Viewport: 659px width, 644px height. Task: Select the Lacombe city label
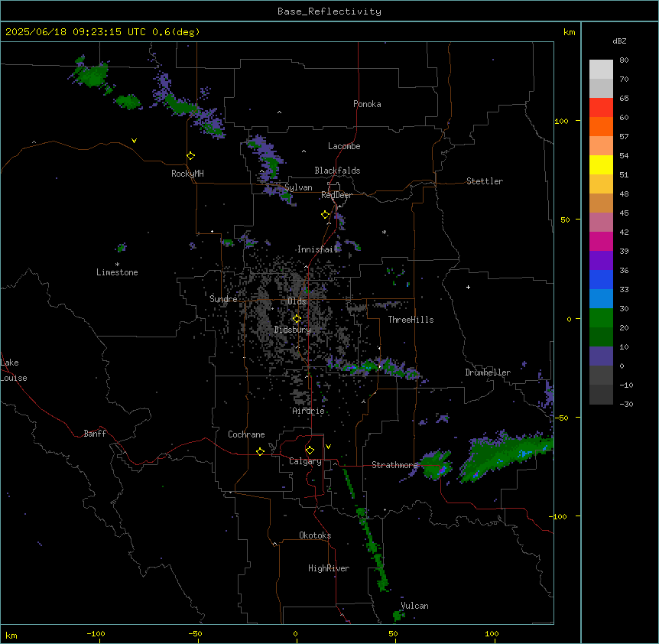click(344, 146)
